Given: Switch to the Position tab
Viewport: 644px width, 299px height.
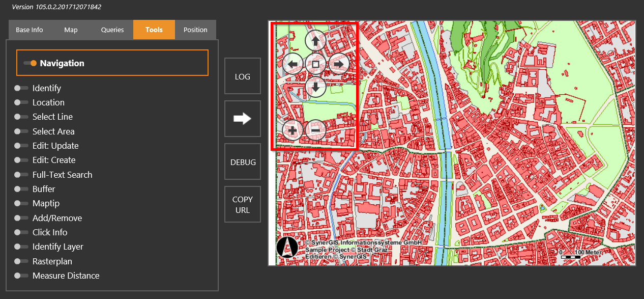Looking at the screenshot, I should click(x=195, y=30).
